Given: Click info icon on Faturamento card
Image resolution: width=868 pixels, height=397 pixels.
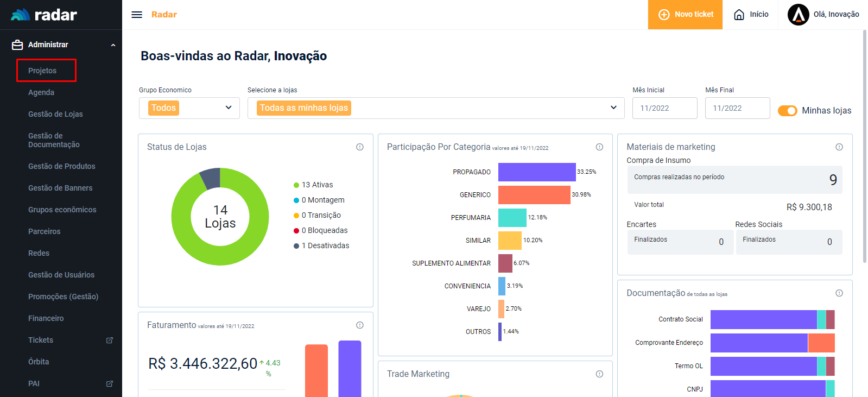Looking at the screenshot, I should coord(359,325).
